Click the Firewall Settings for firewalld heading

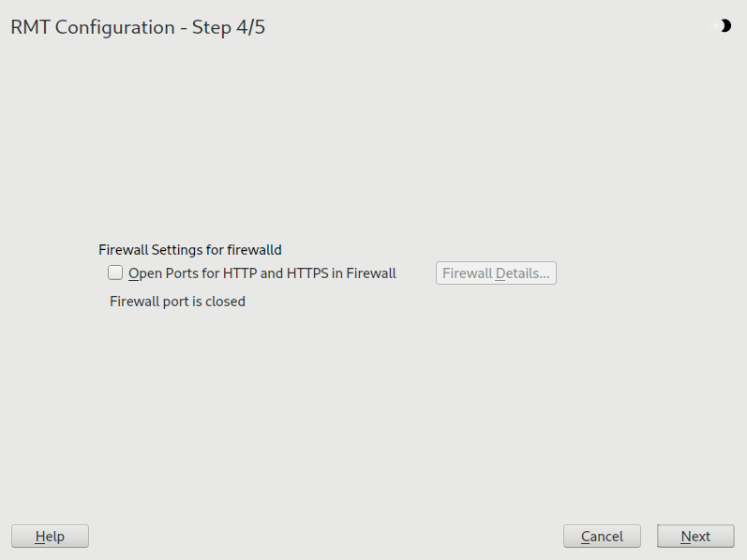(190, 250)
